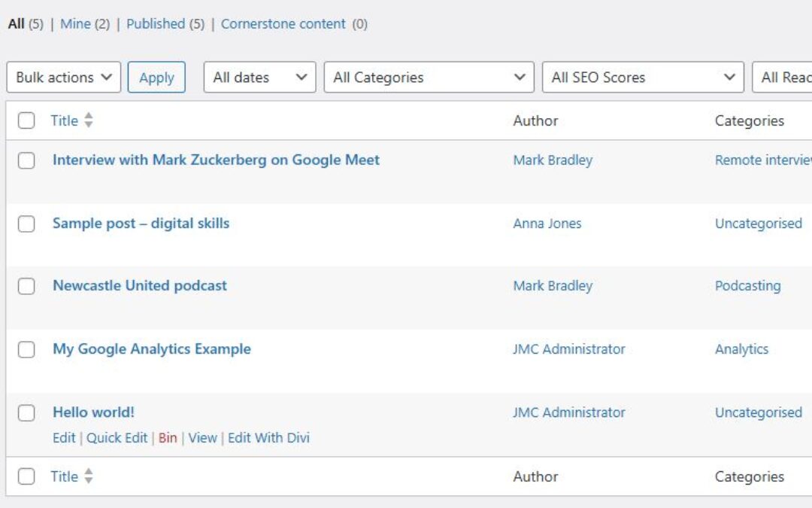The height and width of the screenshot is (508, 812).
Task: Click sort arrows beside footer Title column
Action: (89, 476)
